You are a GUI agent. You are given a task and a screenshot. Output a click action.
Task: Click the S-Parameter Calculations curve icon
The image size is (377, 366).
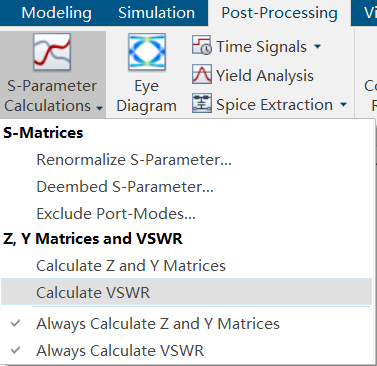point(52,52)
